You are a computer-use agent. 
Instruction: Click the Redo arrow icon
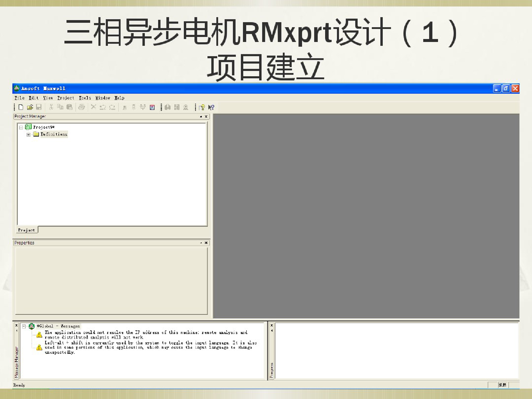point(112,107)
